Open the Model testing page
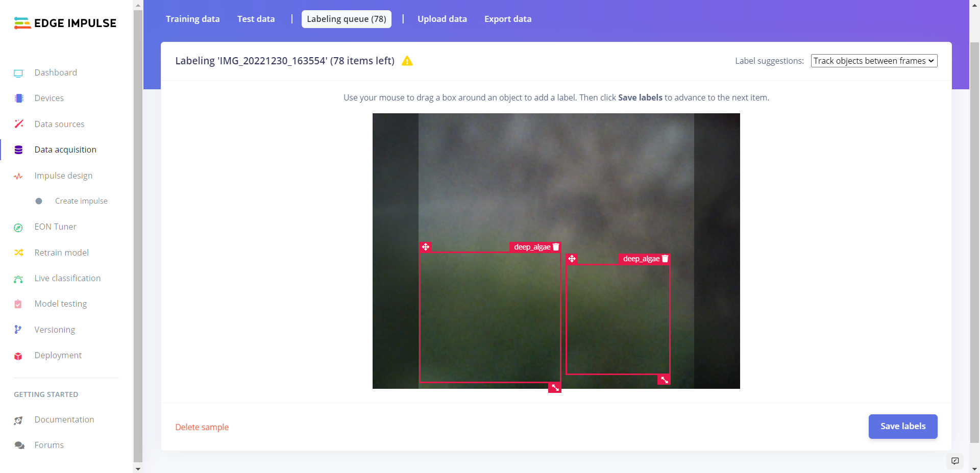Viewport: 980px width, 473px height. [x=60, y=304]
